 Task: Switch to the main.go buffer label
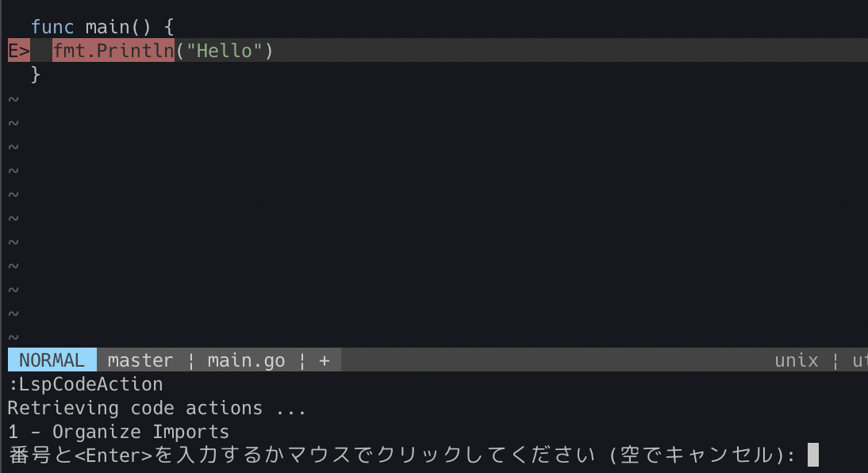[247, 360]
